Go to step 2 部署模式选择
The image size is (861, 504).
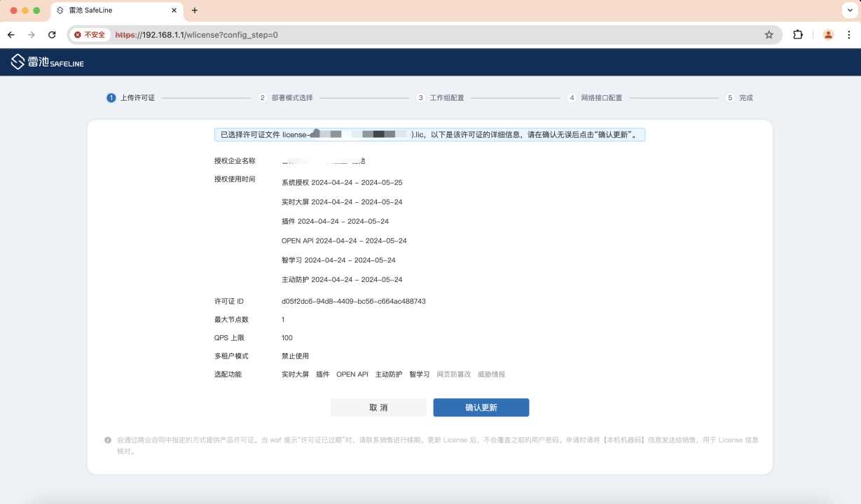coord(286,98)
